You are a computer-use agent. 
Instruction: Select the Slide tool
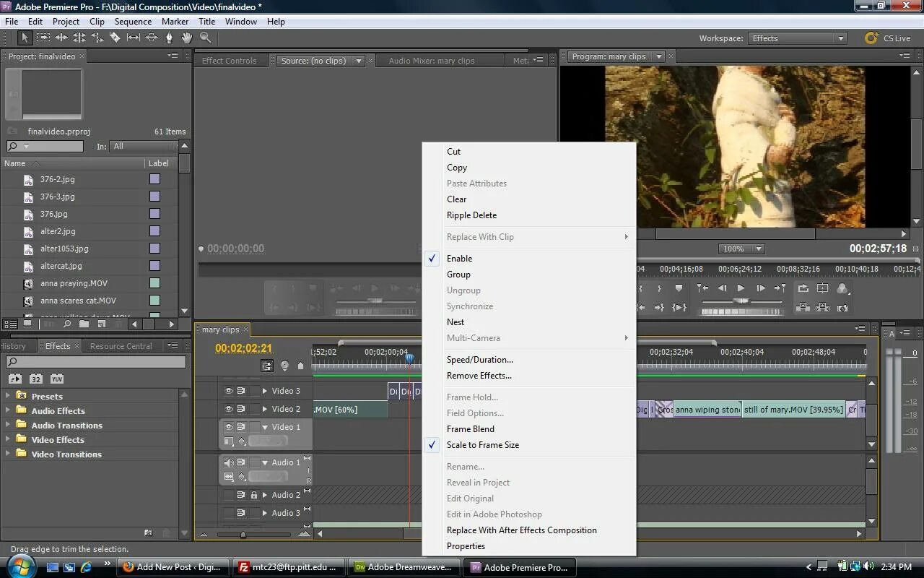click(152, 38)
